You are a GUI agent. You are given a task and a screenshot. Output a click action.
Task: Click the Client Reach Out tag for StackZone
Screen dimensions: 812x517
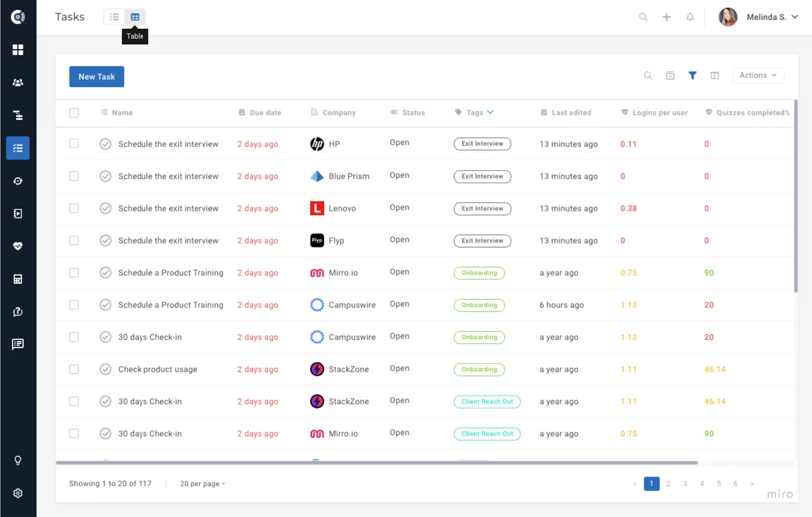point(487,402)
